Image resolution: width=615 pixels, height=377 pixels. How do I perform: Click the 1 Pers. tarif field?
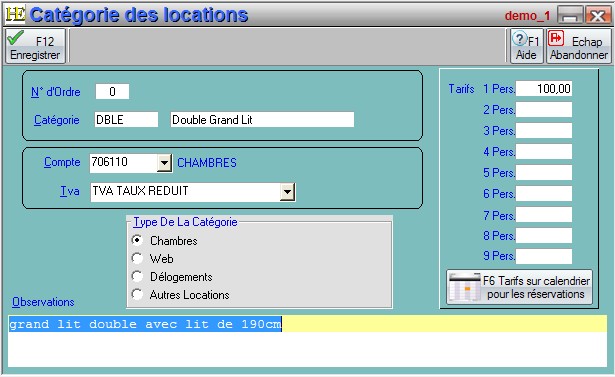(544, 88)
